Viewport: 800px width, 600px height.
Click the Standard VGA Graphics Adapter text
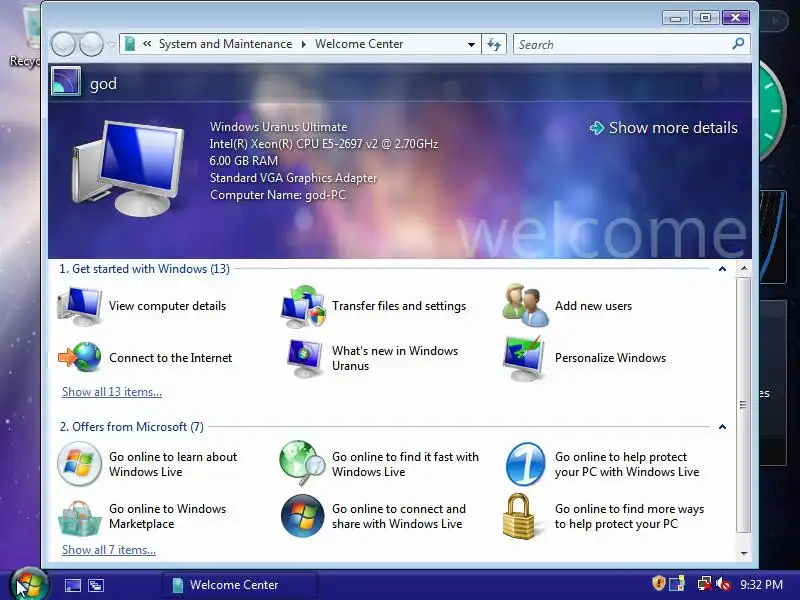pos(293,178)
